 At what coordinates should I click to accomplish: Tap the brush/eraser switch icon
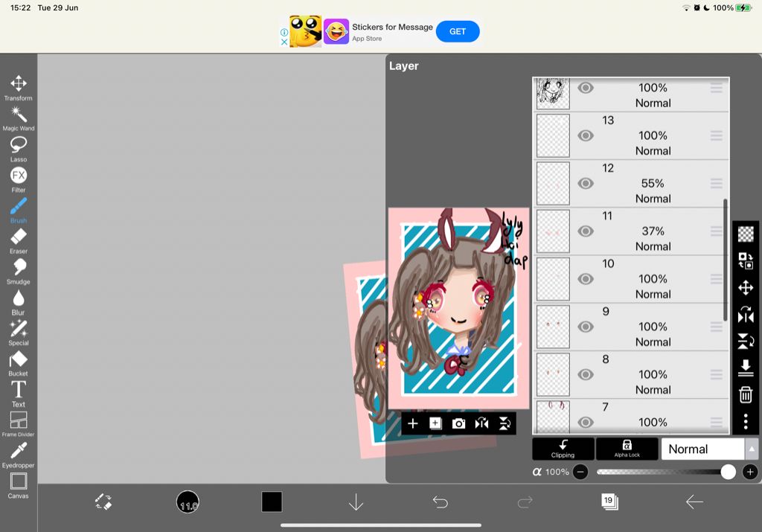(103, 502)
